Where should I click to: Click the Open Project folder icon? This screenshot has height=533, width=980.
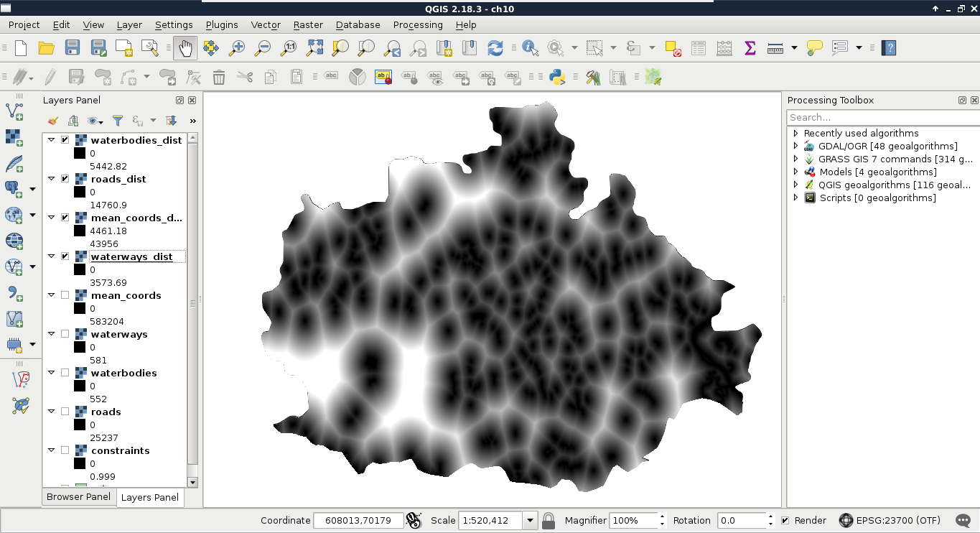tap(47, 48)
